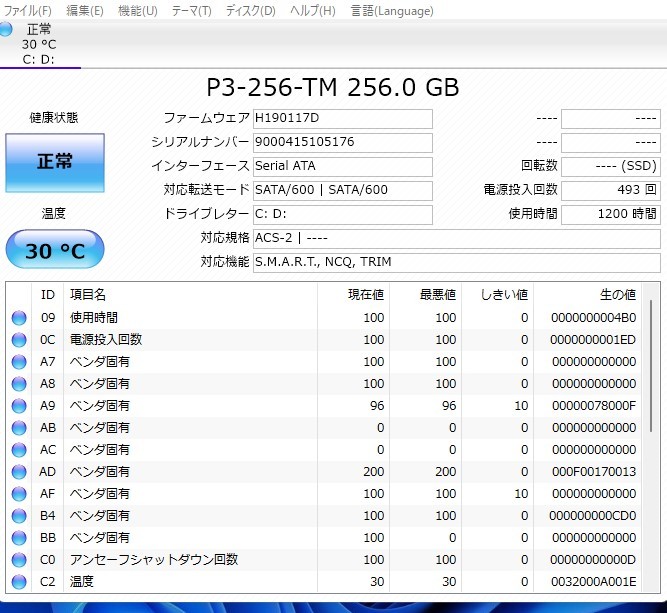Click the status orb for row C2 温度
667x613 pixels.
19,582
